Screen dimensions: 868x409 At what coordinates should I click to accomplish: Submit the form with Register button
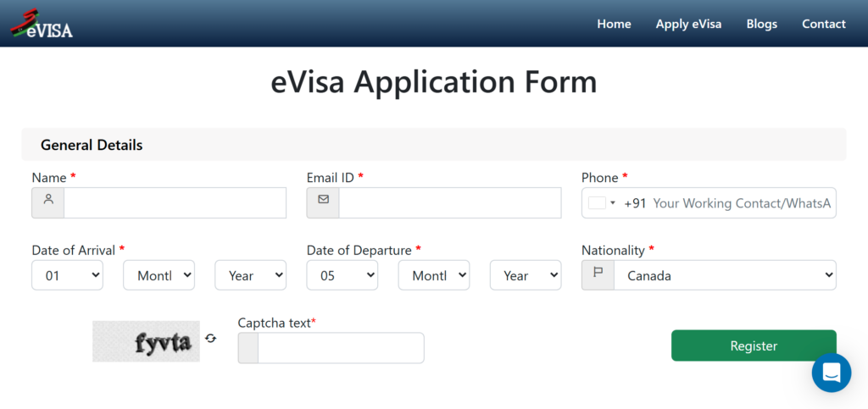click(754, 345)
